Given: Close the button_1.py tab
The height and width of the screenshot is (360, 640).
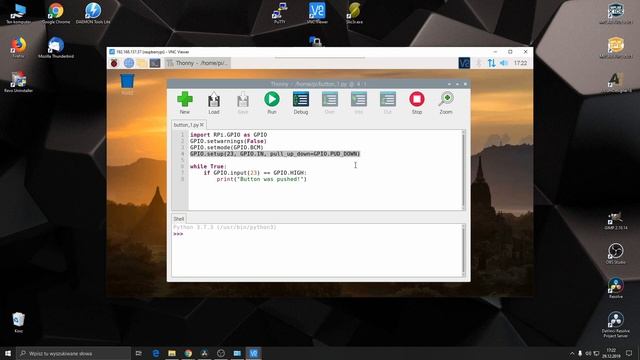Looking at the screenshot, I should tap(202, 125).
